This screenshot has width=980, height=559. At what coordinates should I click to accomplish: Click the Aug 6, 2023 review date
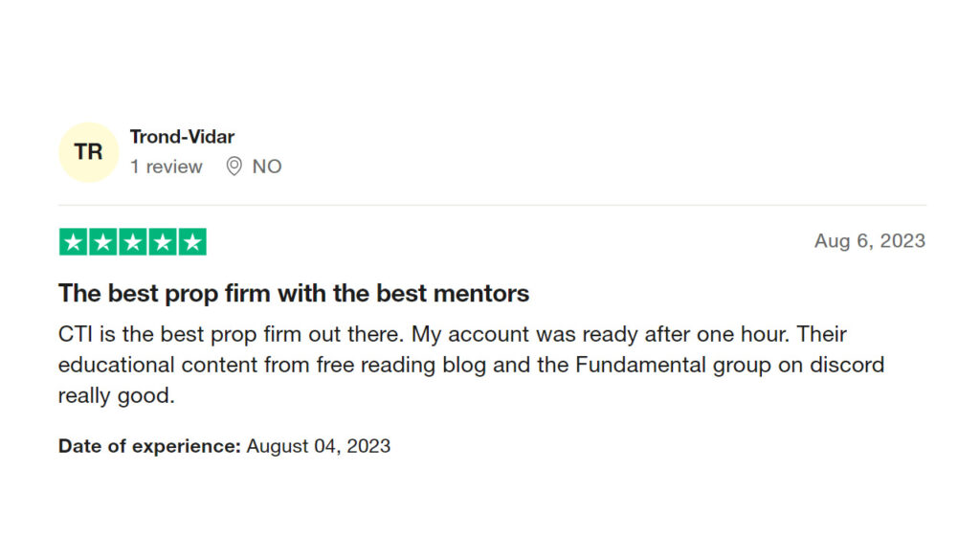[870, 241]
